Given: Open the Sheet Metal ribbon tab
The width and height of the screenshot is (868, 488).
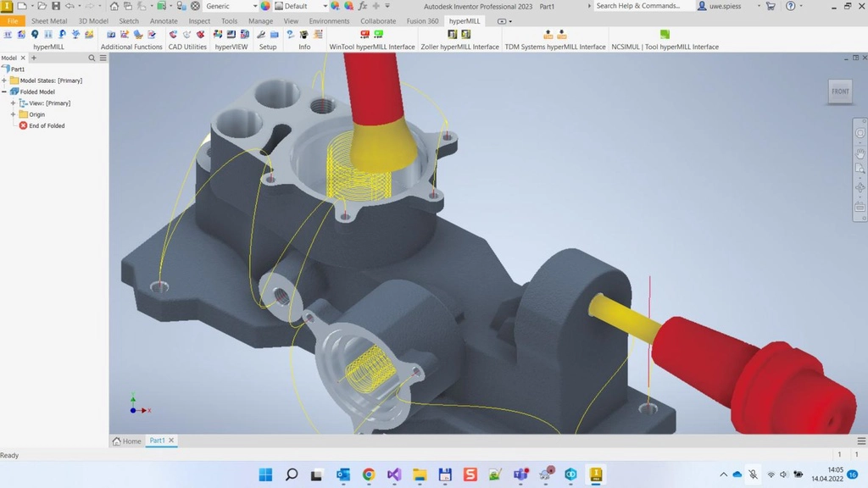Looking at the screenshot, I should [x=48, y=20].
